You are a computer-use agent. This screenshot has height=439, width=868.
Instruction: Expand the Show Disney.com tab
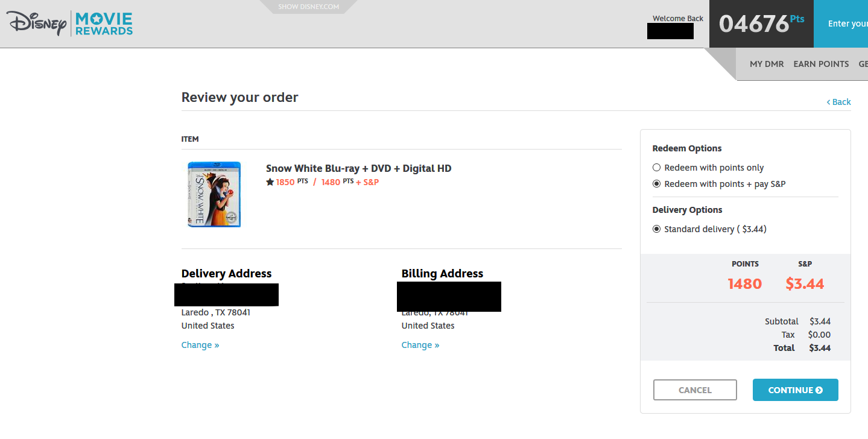308,7
